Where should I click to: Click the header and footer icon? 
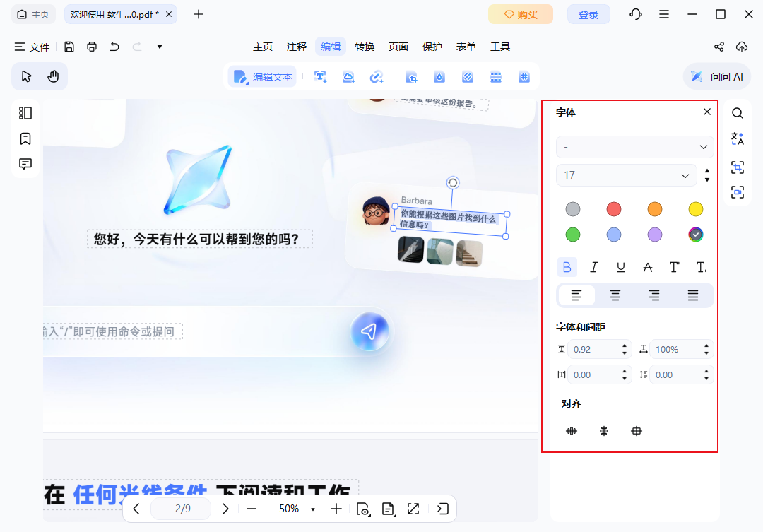(496, 77)
